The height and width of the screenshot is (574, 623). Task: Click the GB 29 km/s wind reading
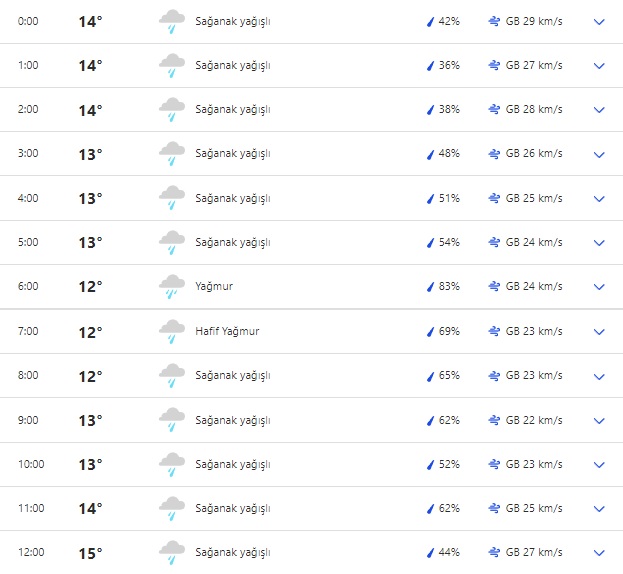coord(534,22)
